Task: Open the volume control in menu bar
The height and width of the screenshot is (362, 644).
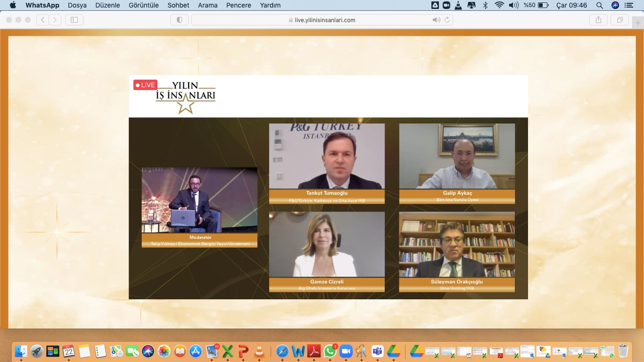Action: (513, 5)
